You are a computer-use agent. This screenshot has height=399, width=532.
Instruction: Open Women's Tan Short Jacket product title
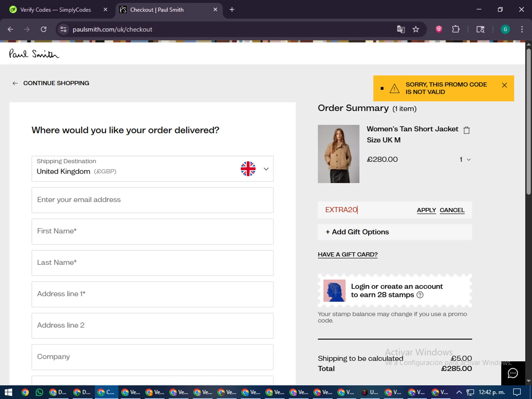pyautogui.click(x=412, y=129)
